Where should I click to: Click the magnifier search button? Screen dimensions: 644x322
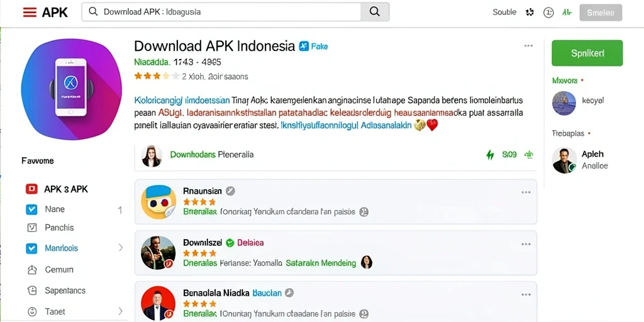tap(375, 12)
